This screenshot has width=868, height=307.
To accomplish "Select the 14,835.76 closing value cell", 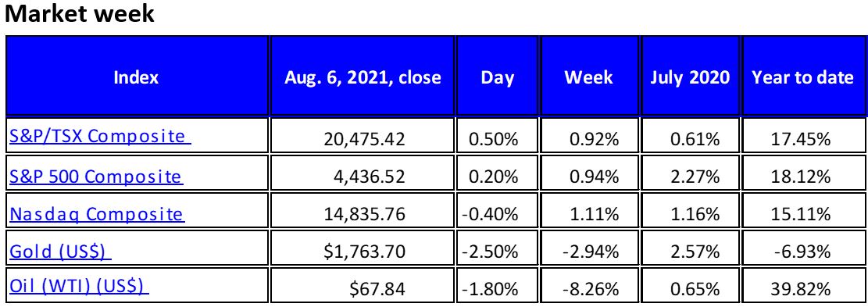I will 363,214.
